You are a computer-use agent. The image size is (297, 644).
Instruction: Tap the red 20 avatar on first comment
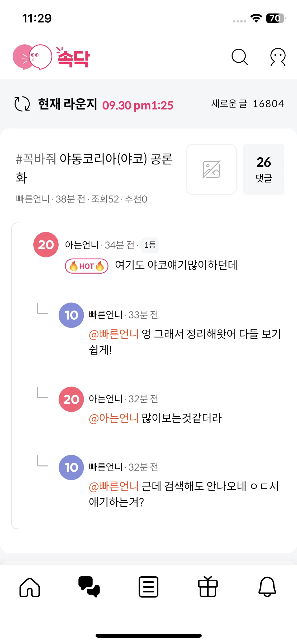(46, 245)
